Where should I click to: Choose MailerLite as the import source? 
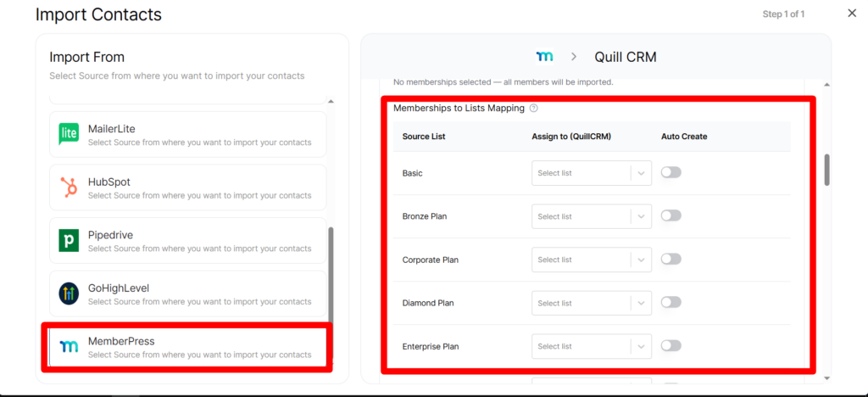[x=188, y=135]
